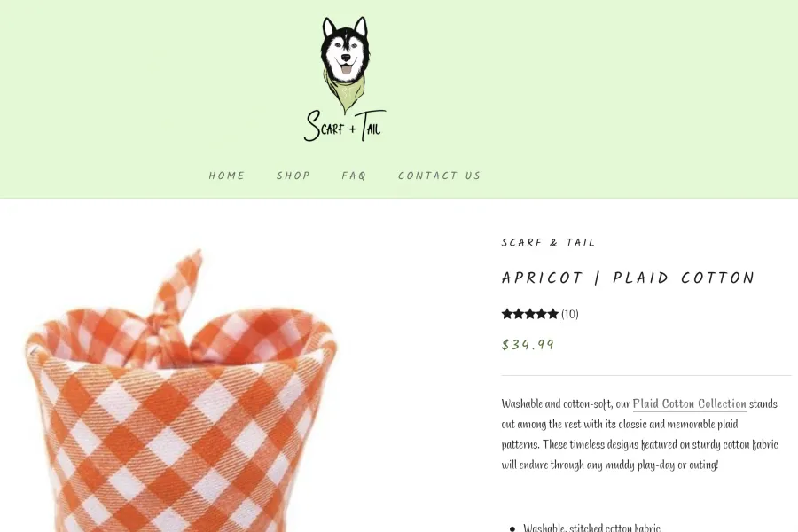Open the SHOP menu item
This screenshot has height=532, width=798.
pyautogui.click(x=293, y=176)
